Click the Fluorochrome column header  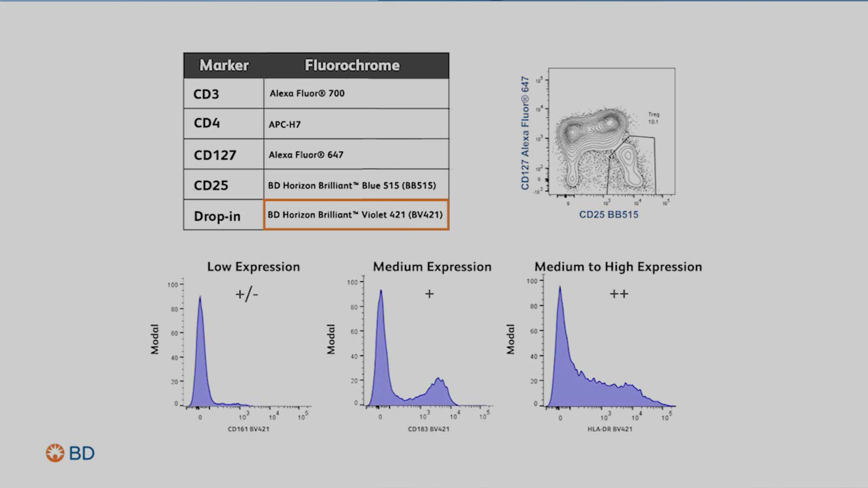352,66
